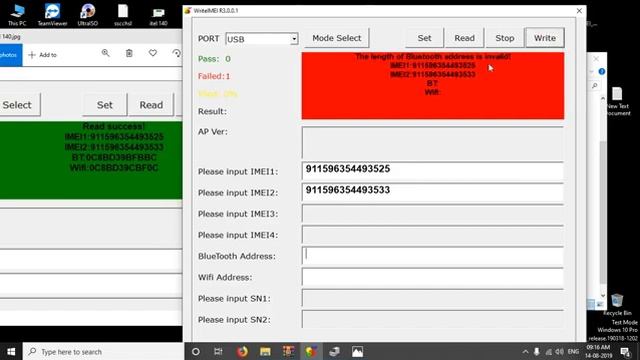Open the This PC desktop icon
Viewport: 640px width, 360px height.
[x=17, y=15]
